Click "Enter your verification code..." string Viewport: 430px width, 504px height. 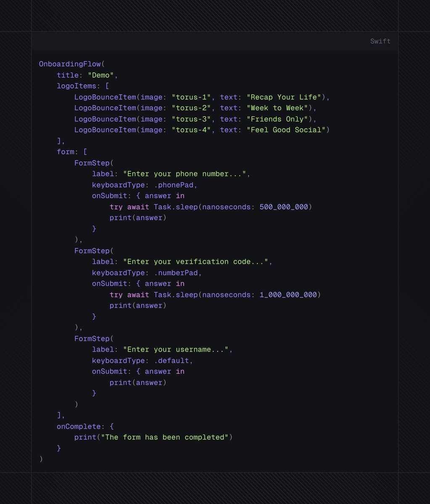(x=195, y=261)
